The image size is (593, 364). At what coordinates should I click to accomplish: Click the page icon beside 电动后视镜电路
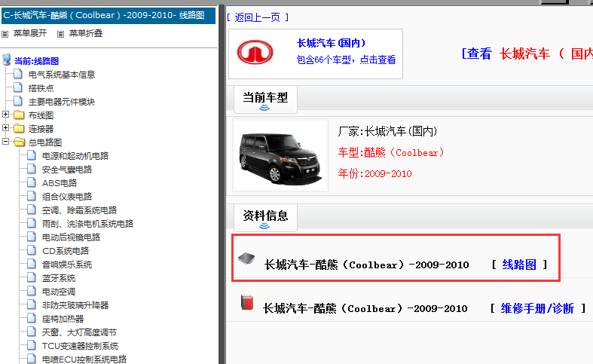[x=32, y=237]
